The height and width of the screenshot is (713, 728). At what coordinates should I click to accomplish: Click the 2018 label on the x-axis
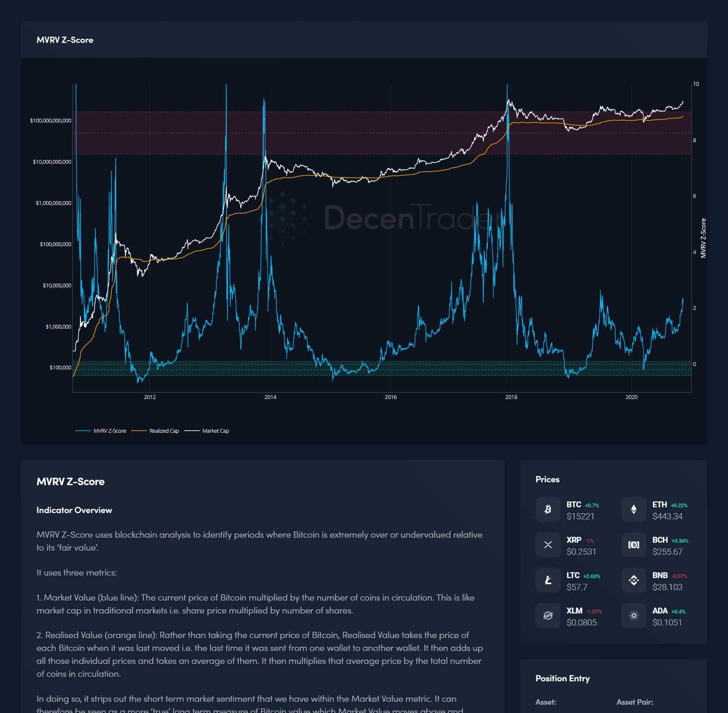(511, 397)
